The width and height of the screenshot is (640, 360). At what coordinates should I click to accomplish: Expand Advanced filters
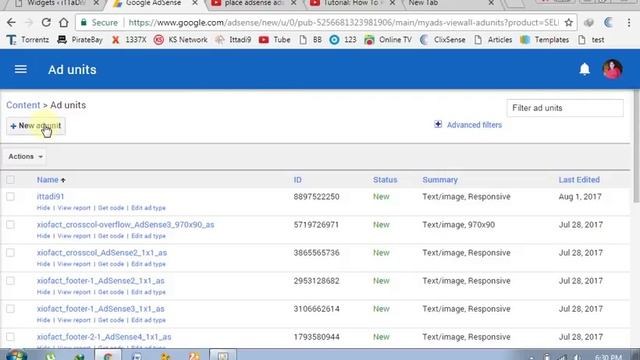point(474,125)
